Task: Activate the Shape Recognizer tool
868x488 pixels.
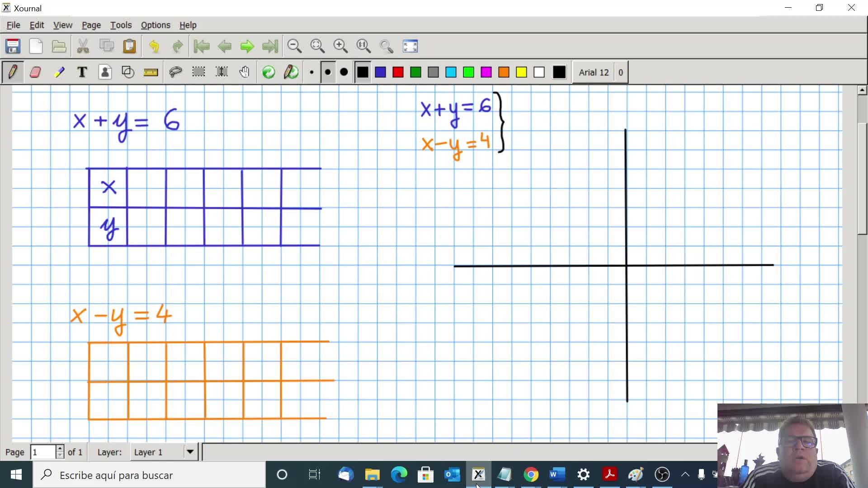Action: (x=128, y=72)
